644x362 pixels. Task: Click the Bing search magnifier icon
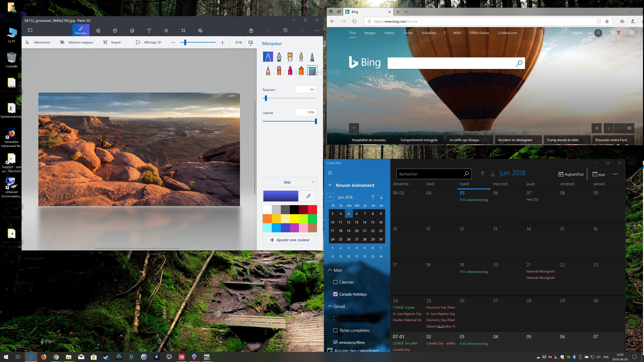[x=519, y=63]
